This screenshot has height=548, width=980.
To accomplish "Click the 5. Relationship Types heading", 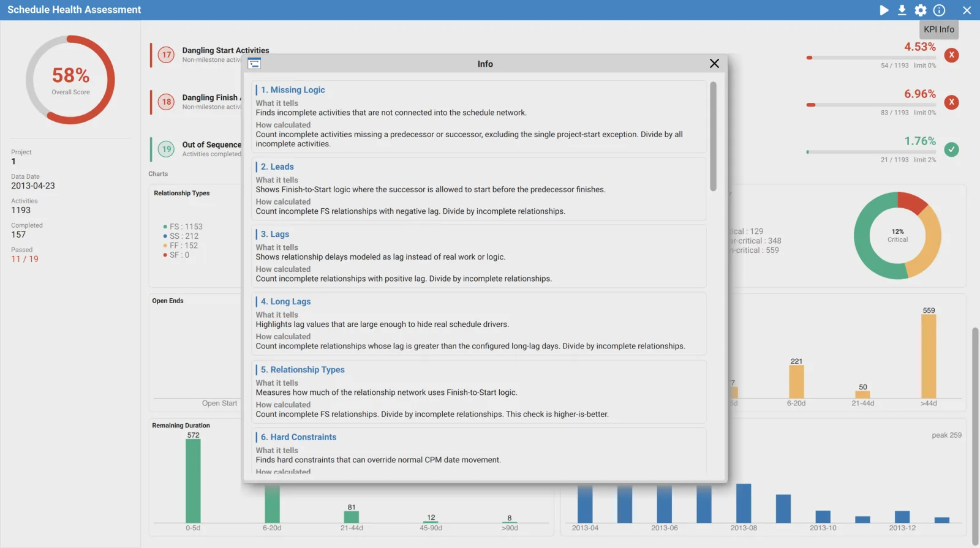I will click(x=303, y=370).
